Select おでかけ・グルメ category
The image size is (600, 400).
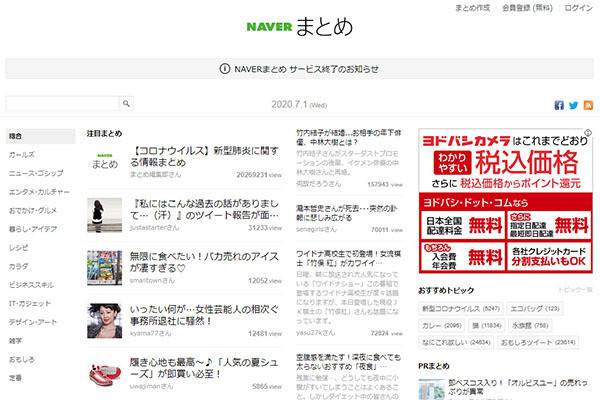33,211
